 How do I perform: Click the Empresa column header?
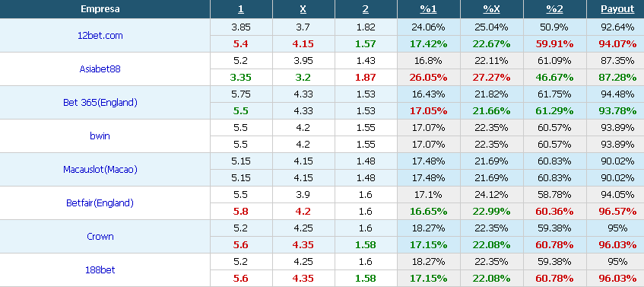100,9
